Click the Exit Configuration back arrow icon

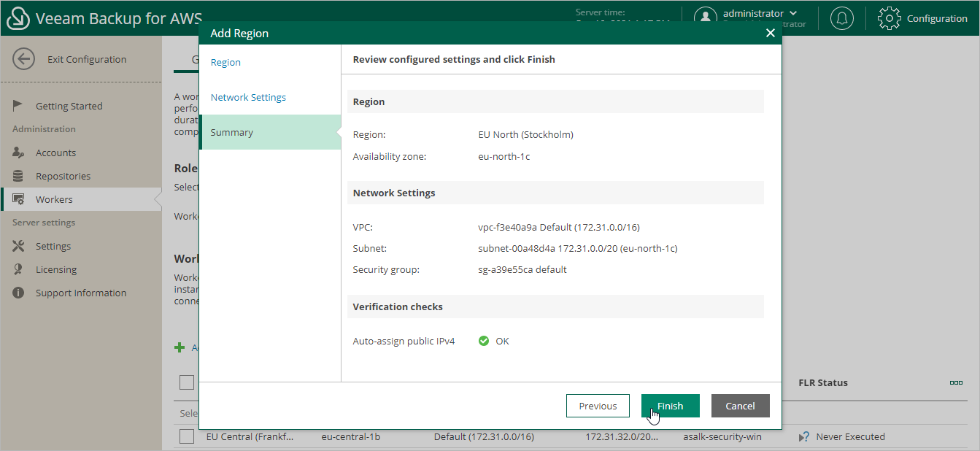(x=23, y=59)
